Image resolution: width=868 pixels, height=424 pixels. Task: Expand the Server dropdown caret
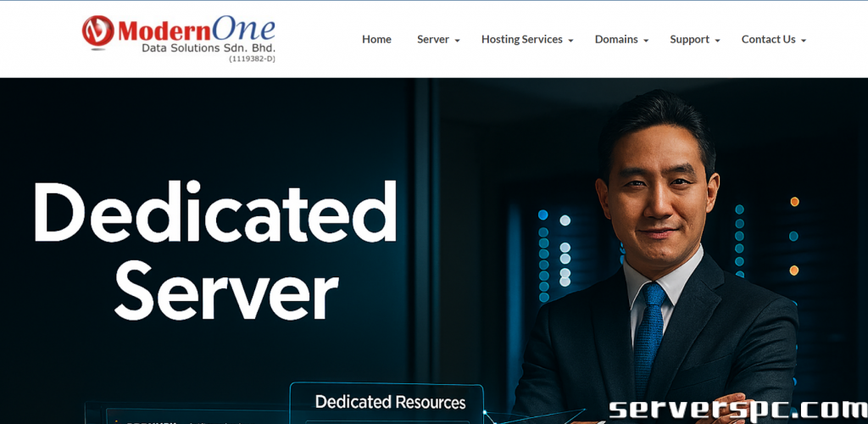458,41
